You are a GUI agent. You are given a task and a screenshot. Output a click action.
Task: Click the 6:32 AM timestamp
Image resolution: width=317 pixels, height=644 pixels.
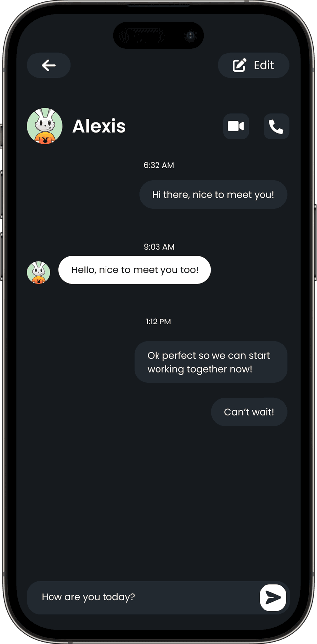(x=158, y=165)
